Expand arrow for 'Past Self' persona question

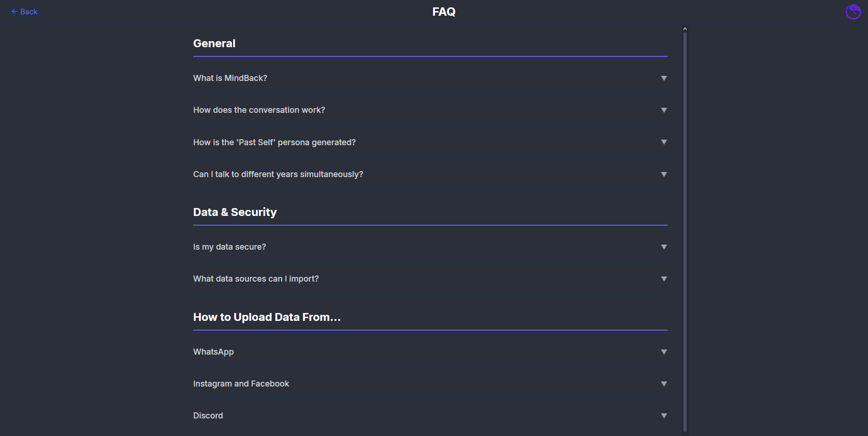(x=664, y=142)
